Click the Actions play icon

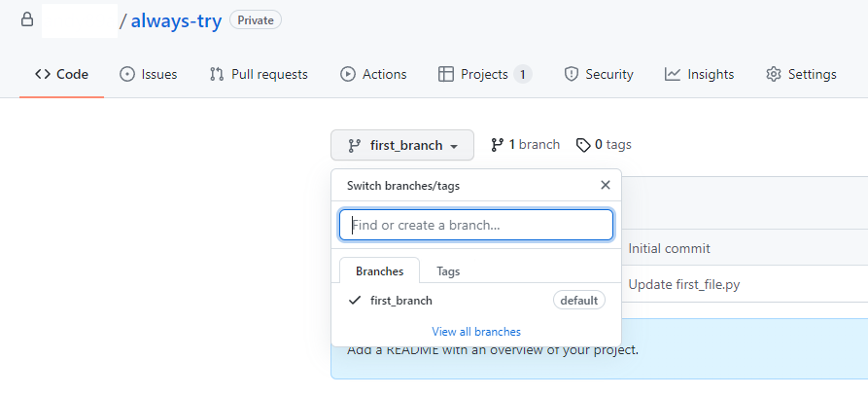(348, 74)
